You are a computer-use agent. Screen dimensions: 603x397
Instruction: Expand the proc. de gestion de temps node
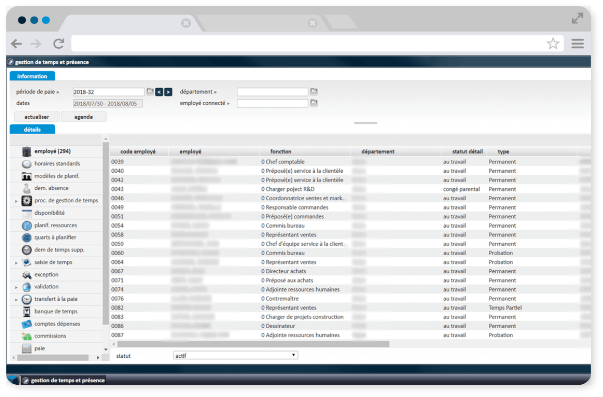click(x=16, y=201)
